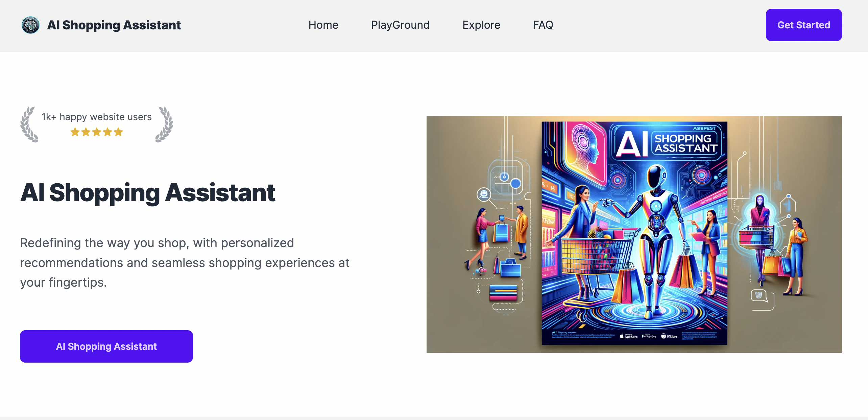
Task: Click the large AI Shopping Assistant heading
Action: (148, 193)
